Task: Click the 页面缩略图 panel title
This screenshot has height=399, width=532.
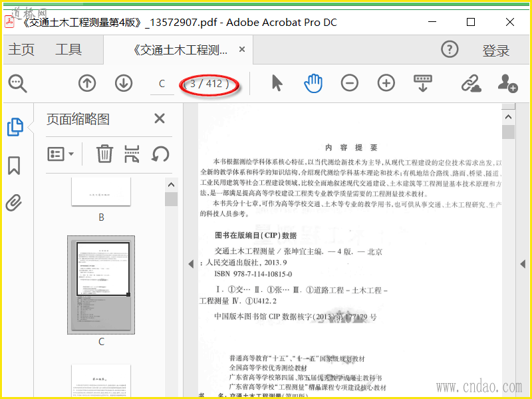Action: 78,119
